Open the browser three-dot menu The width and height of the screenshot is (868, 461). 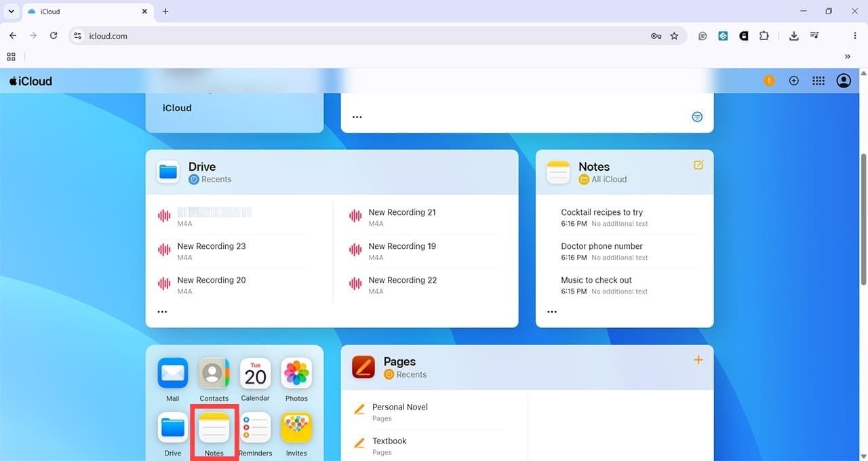tap(854, 36)
